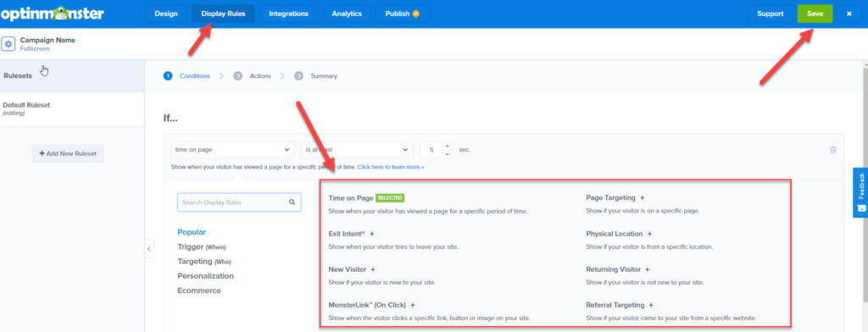Go to the Summary step
The image size is (868, 332).
(316, 76)
